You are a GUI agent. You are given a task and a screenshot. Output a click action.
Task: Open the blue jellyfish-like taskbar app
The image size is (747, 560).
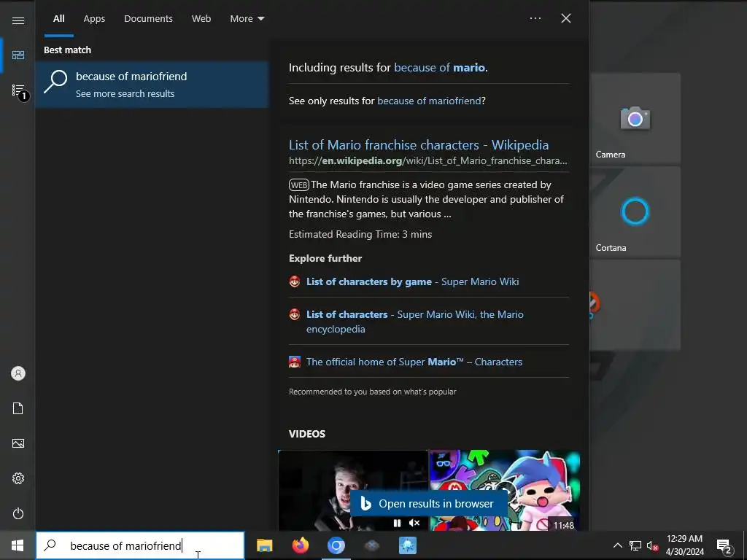click(x=407, y=545)
